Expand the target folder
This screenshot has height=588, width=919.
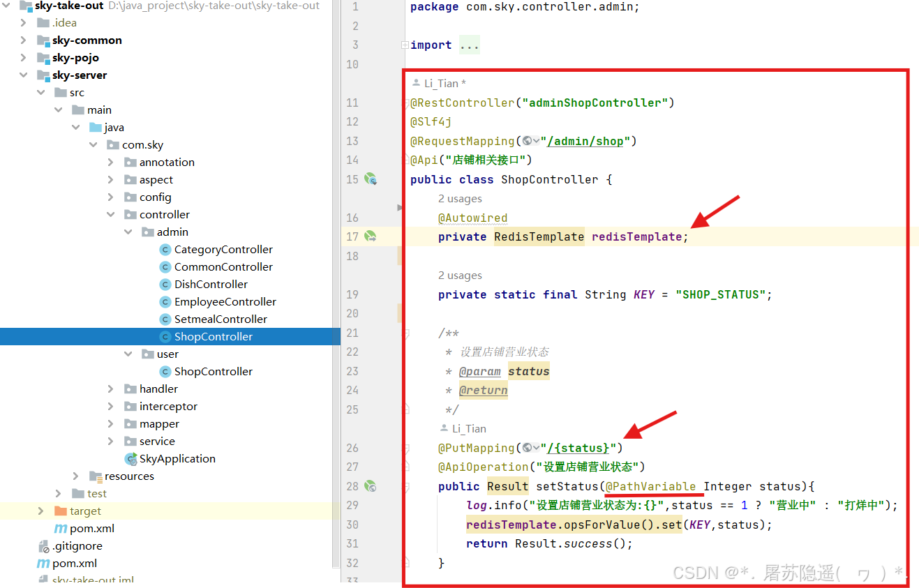[41, 511]
